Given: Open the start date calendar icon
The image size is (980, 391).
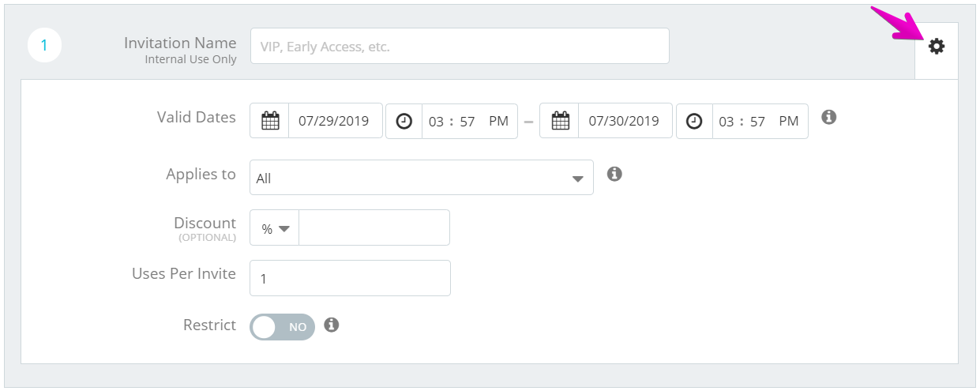Looking at the screenshot, I should tap(270, 121).
